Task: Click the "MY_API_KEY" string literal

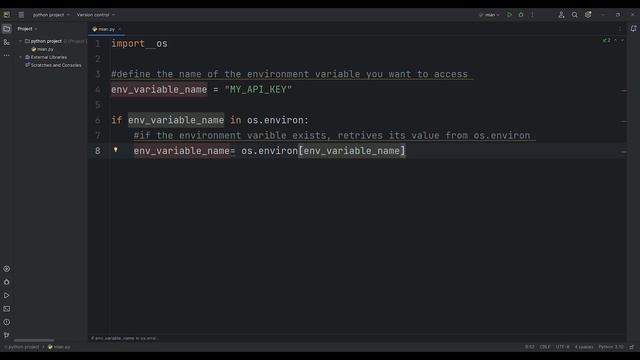Action: point(258,89)
